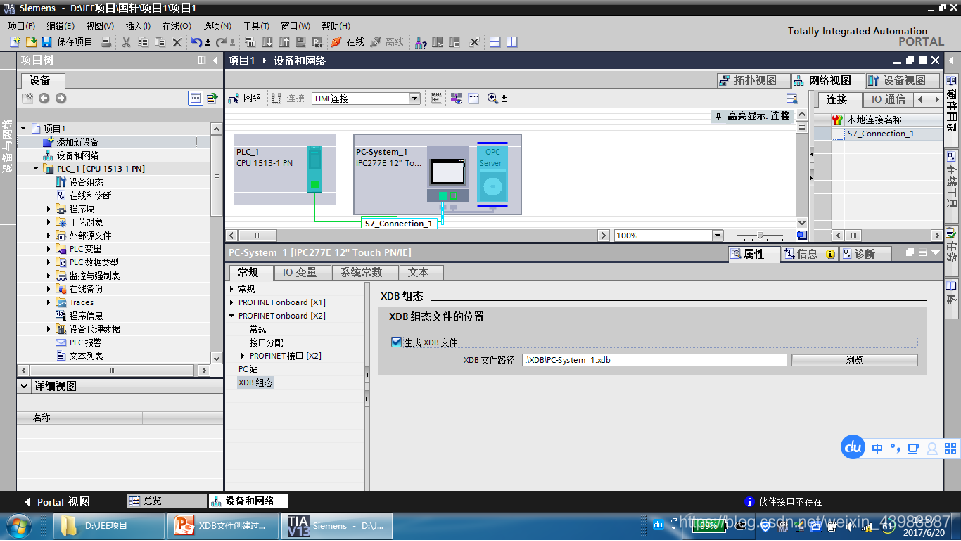Image resolution: width=961 pixels, height=541 pixels.
Task: Click the blue Undo arrow icon
Action: (x=196, y=42)
